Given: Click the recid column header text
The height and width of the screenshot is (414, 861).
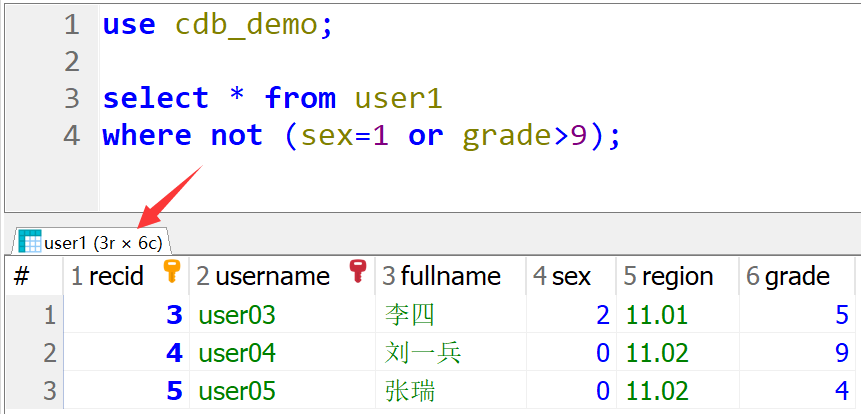Looking at the screenshot, I should pos(116,277).
